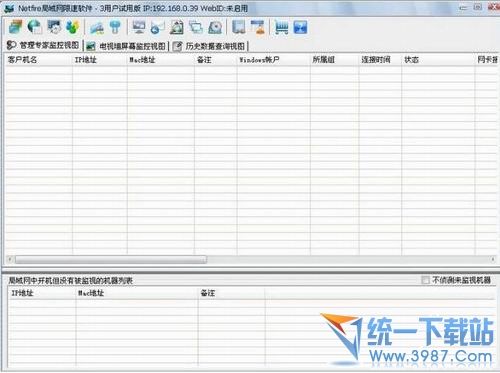Open the monitor with gear settings icon
The image size is (500, 373).
(x=54, y=27)
